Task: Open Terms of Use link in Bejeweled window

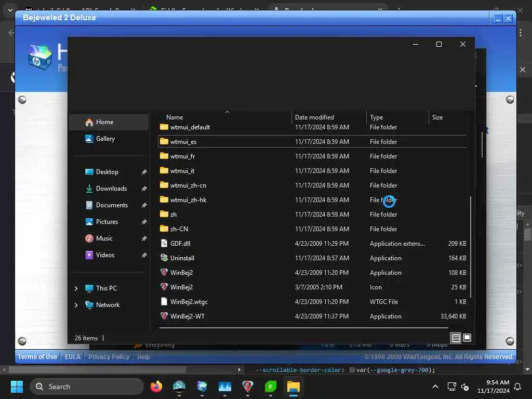Action: pos(37,356)
